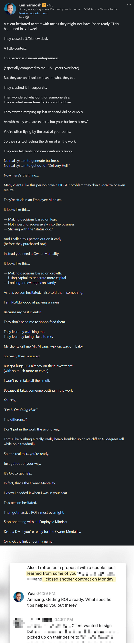
Task: Click the globe post visibility icon
Action: point(27,17)
